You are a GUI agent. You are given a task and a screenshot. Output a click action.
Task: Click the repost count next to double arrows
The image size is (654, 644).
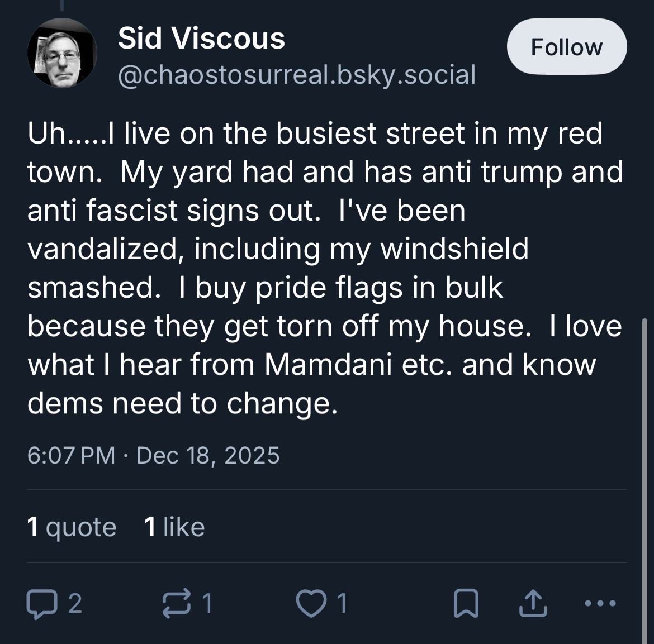[207, 603]
